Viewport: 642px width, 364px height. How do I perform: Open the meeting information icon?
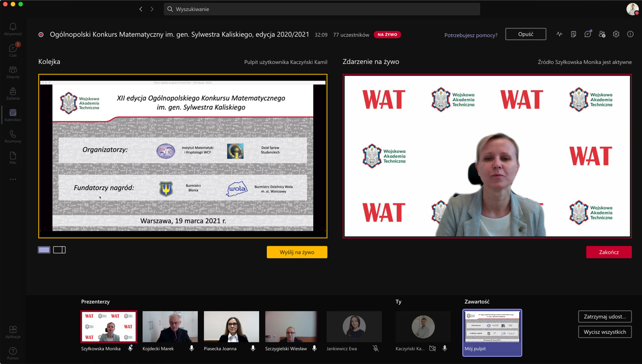(x=630, y=34)
